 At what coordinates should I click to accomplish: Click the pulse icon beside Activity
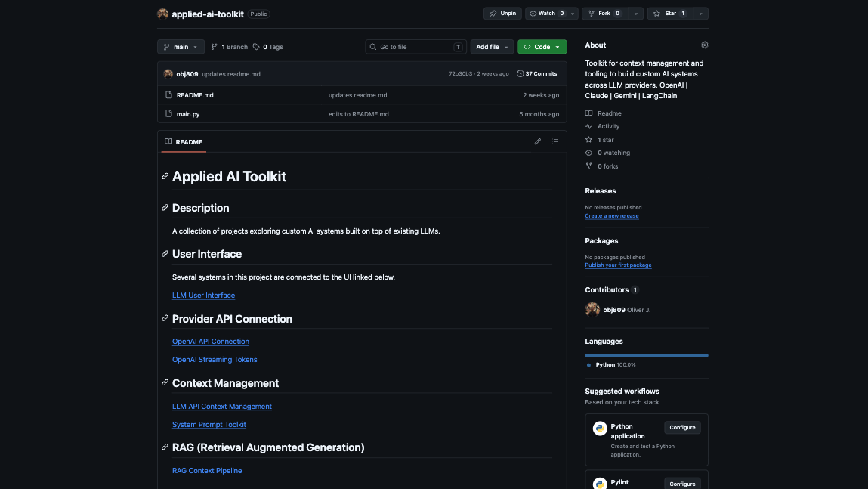589,126
